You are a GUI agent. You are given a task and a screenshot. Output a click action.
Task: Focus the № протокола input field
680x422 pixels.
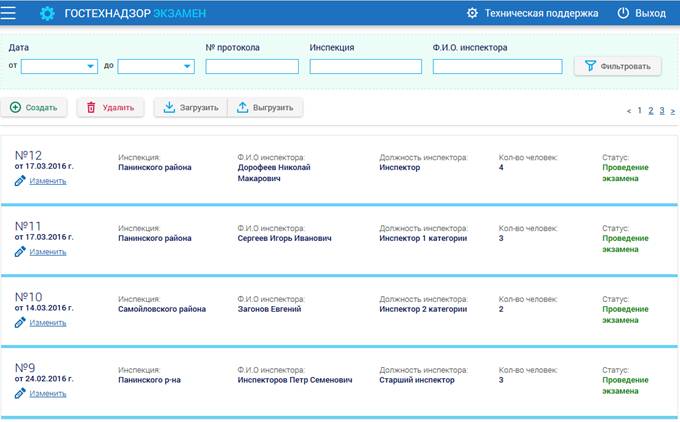point(252,66)
